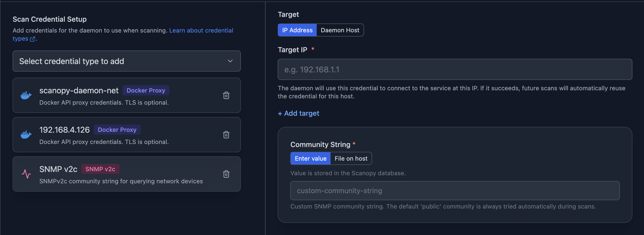Click Add target
This screenshot has height=235, width=644.
pyautogui.click(x=298, y=113)
